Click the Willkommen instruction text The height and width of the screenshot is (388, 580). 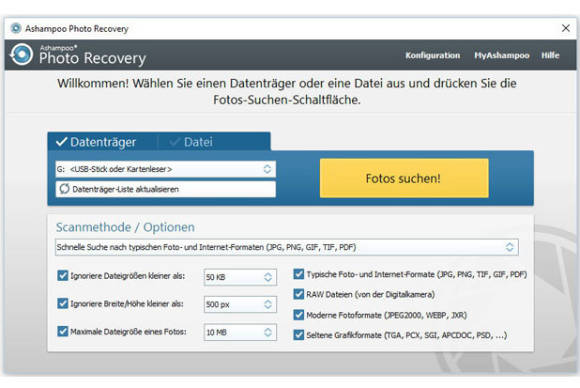(287, 91)
